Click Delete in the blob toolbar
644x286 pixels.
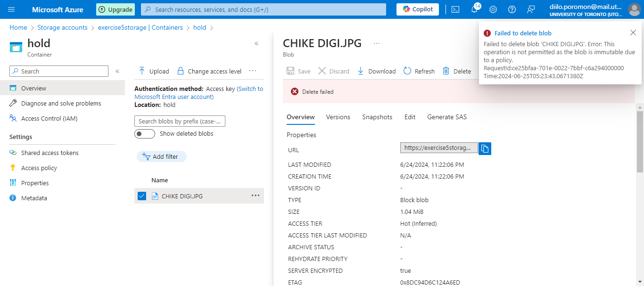456,71
